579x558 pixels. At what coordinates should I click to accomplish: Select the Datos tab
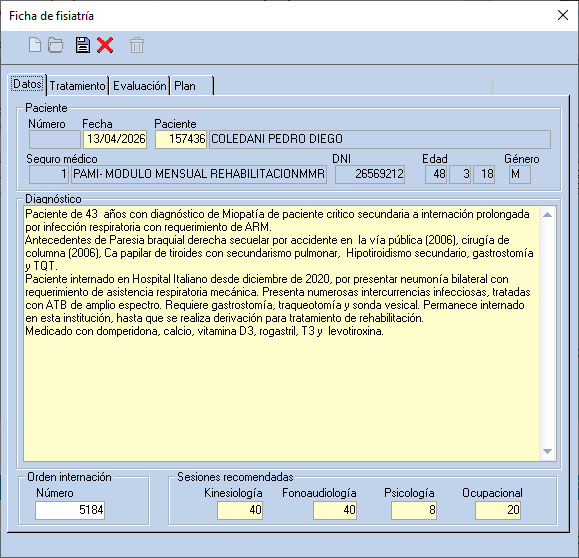click(x=27, y=84)
